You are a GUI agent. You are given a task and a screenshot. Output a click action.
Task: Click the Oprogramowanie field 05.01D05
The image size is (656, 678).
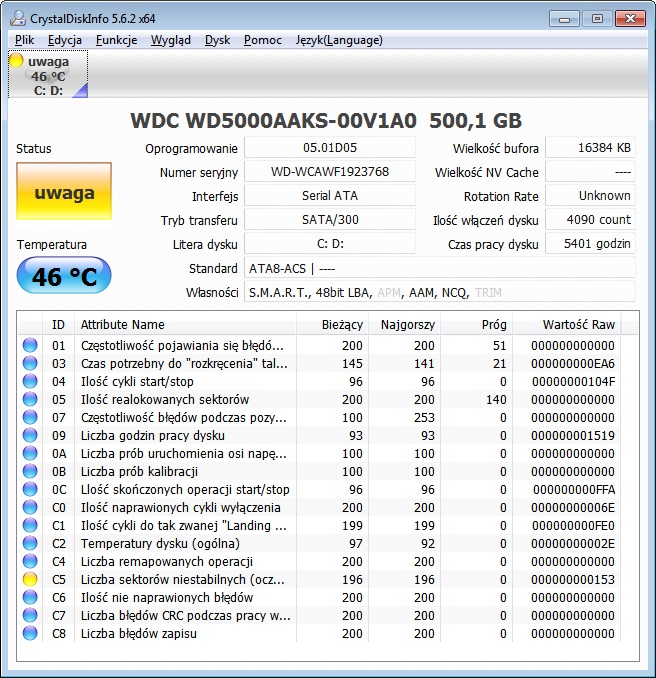330,148
